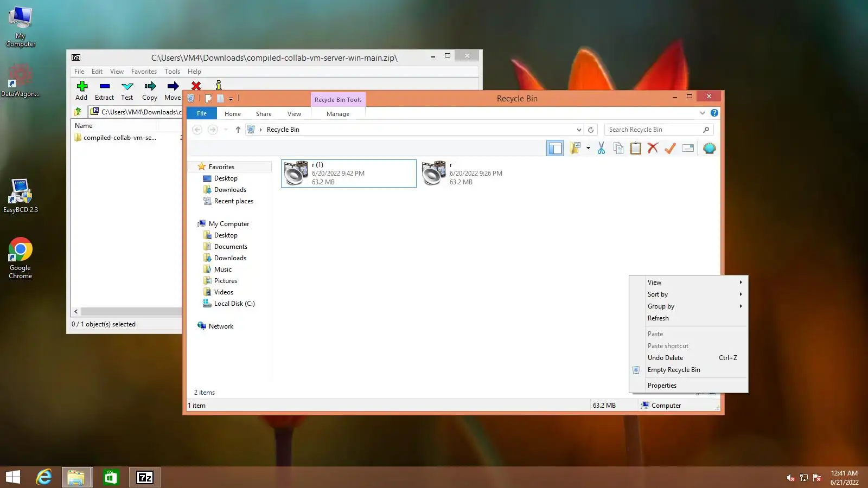Open Videos folder in navigation pane
Image resolution: width=868 pixels, height=488 pixels.
tap(224, 292)
